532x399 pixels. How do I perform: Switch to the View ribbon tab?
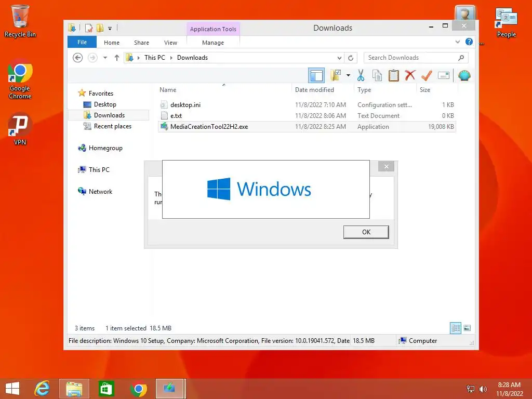[x=170, y=43]
